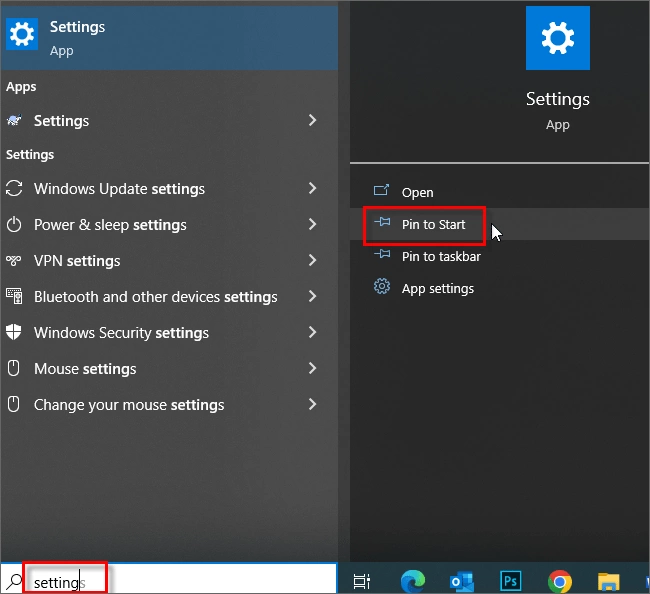
Task: Launch Photoshop from the taskbar
Action: click(x=510, y=581)
